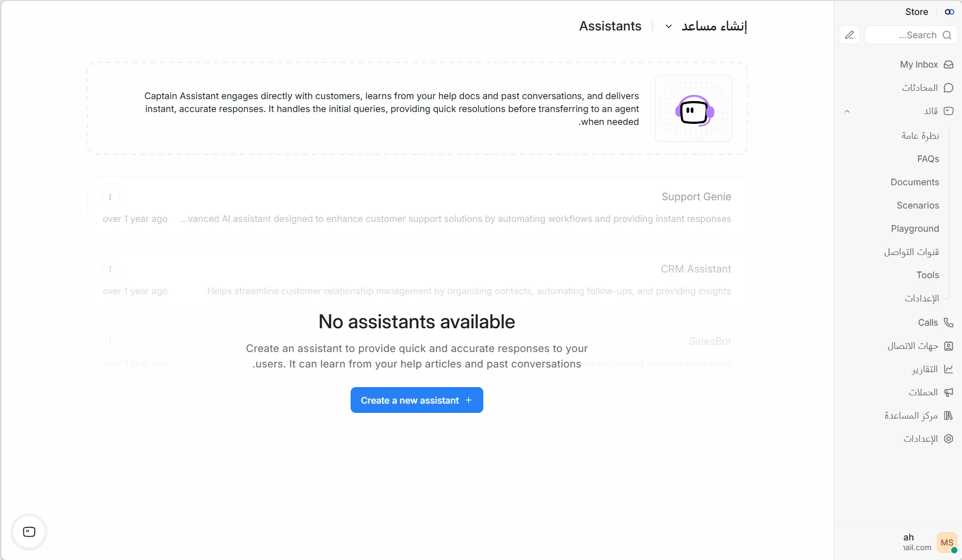The image size is (962, 560).
Task: Click the bottom الإعدادات gear icon
Action: [x=949, y=439]
